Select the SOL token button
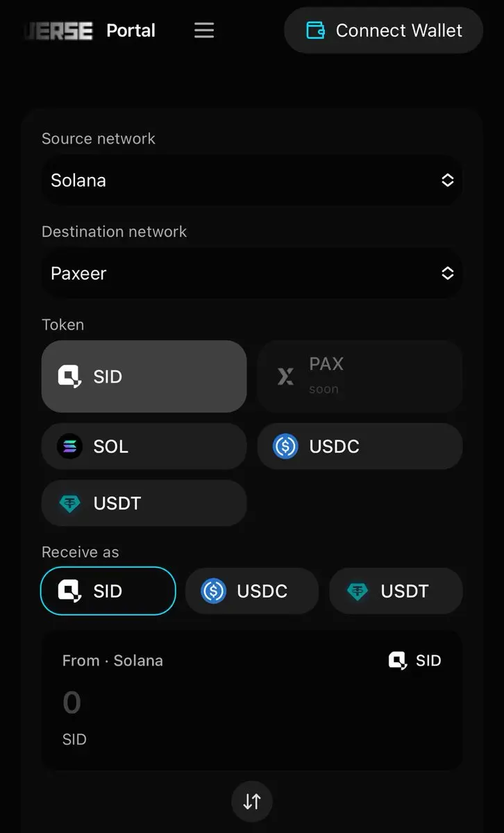 pyautogui.click(x=144, y=446)
